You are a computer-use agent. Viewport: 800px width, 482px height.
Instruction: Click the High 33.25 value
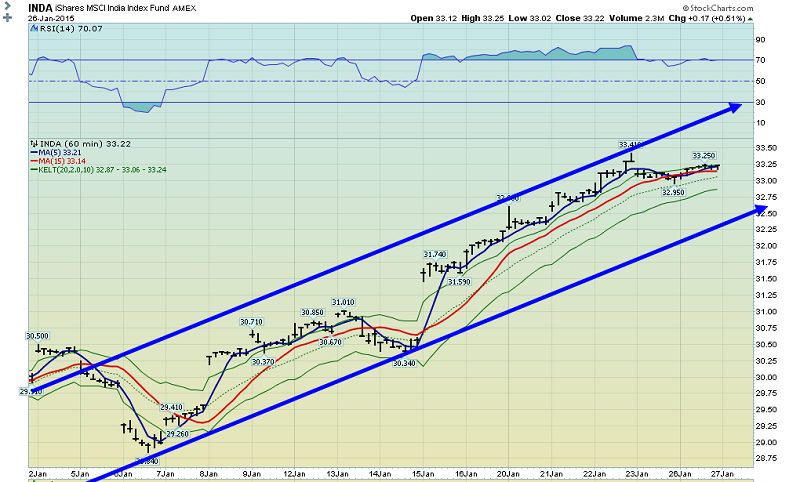(483, 18)
